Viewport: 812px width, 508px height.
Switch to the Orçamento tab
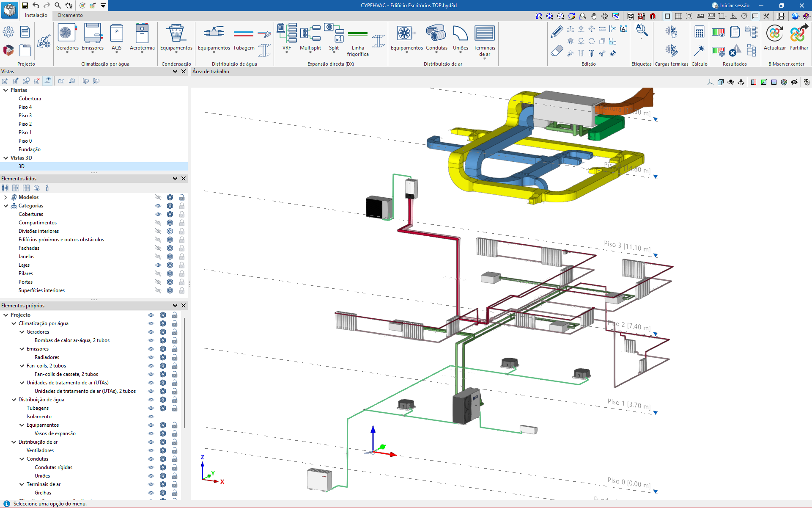point(70,15)
